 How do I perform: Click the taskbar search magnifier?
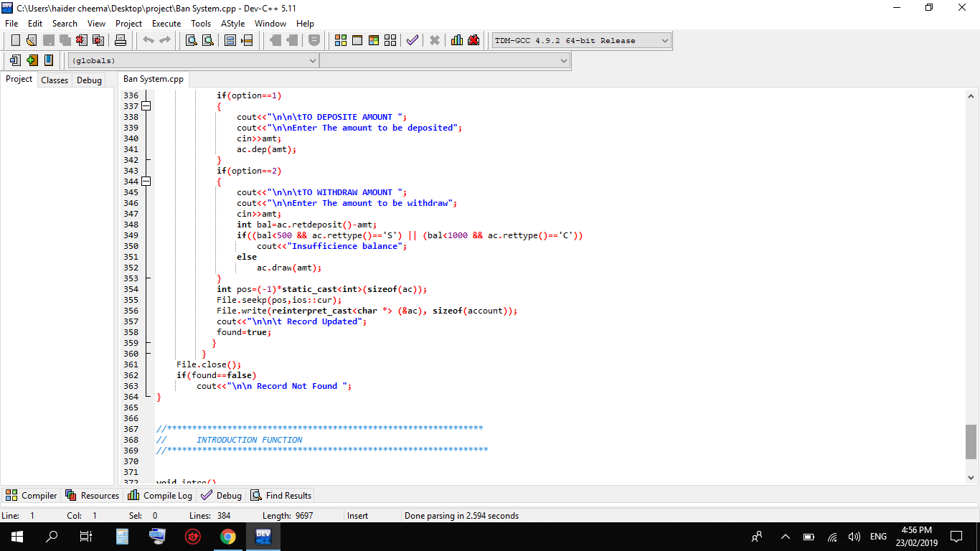(x=52, y=536)
